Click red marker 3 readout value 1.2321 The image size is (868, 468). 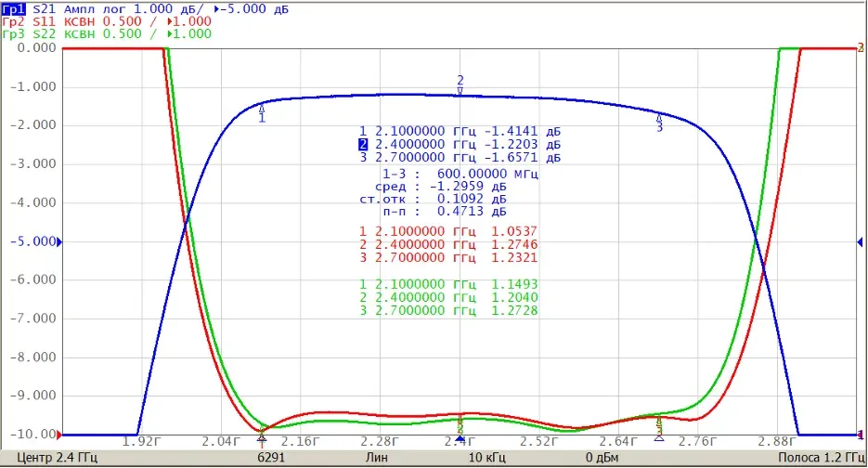[514, 257]
